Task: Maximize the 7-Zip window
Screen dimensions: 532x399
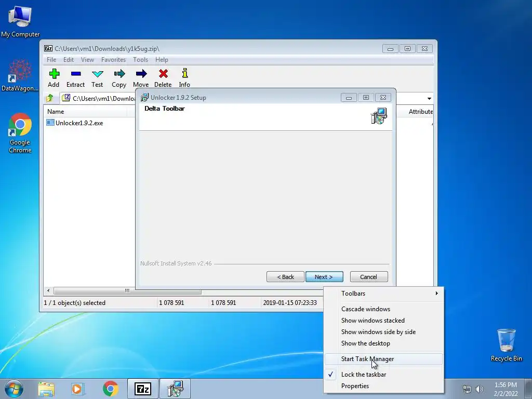Action: tap(407, 49)
